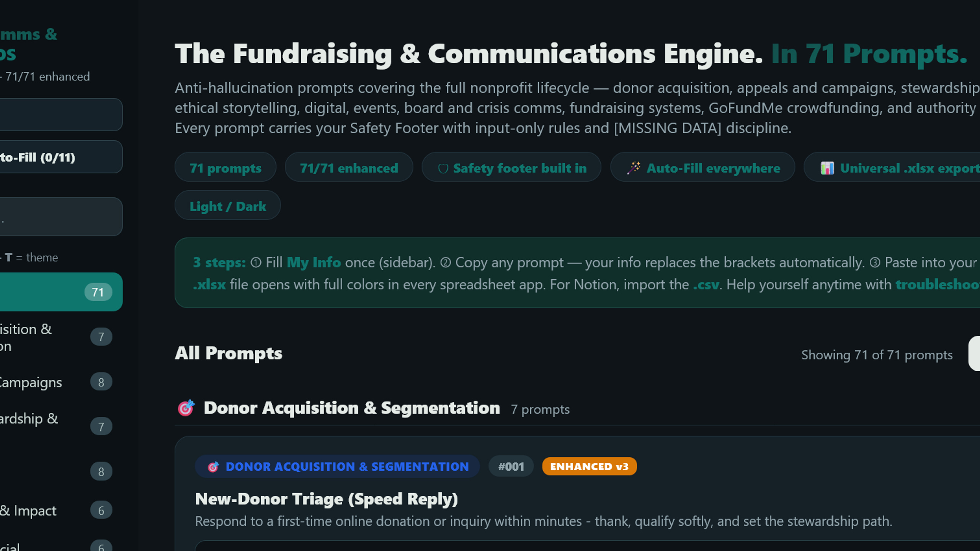This screenshot has width=980, height=551.
Task: Toggle the Light / Dark theme pill
Action: (228, 205)
